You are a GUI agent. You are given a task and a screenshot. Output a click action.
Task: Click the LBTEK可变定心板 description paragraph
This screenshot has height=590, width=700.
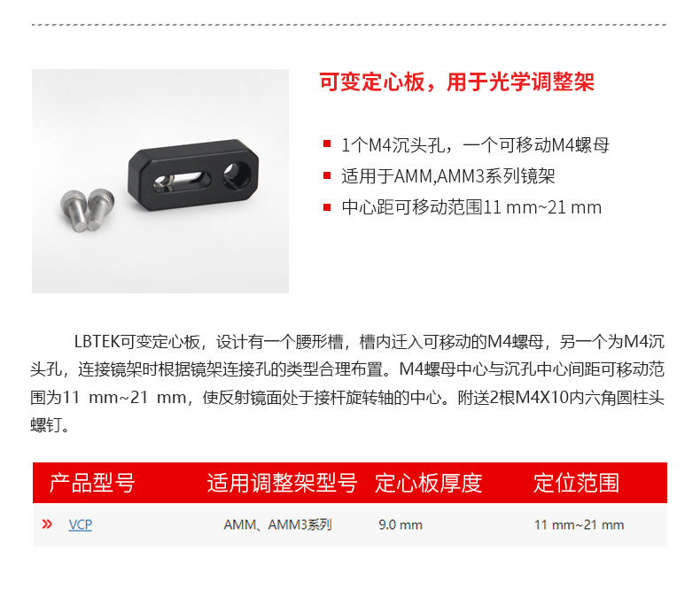click(347, 383)
